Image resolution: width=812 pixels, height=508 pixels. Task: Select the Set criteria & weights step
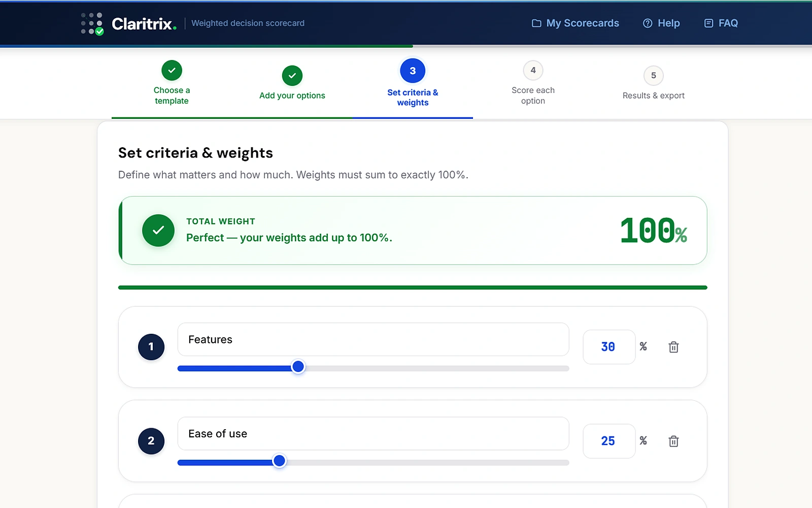(413, 83)
